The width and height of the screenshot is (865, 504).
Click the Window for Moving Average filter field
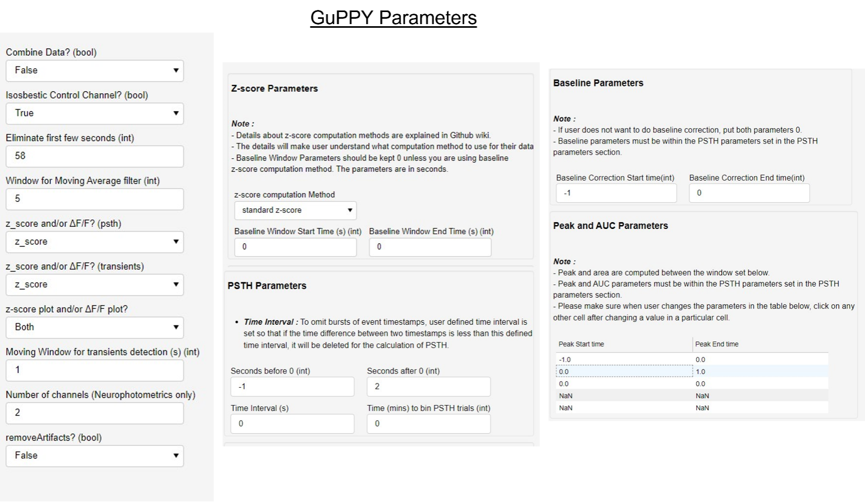click(95, 199)
